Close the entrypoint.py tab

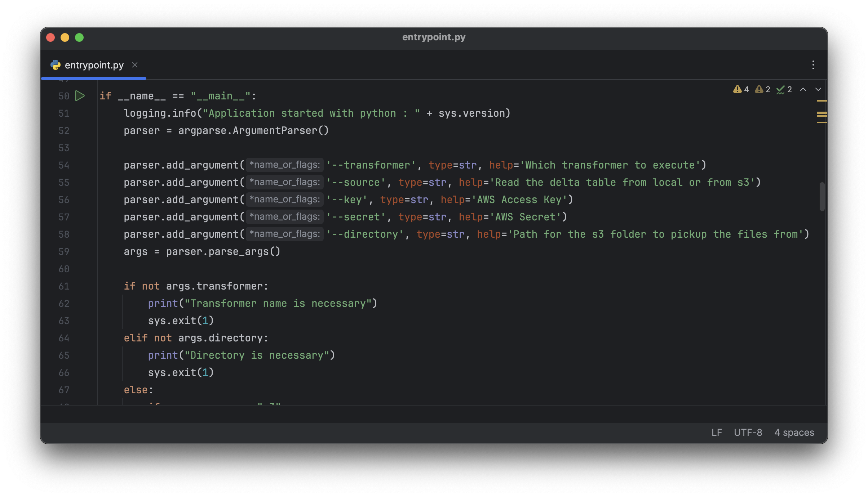tap(135, 65)
